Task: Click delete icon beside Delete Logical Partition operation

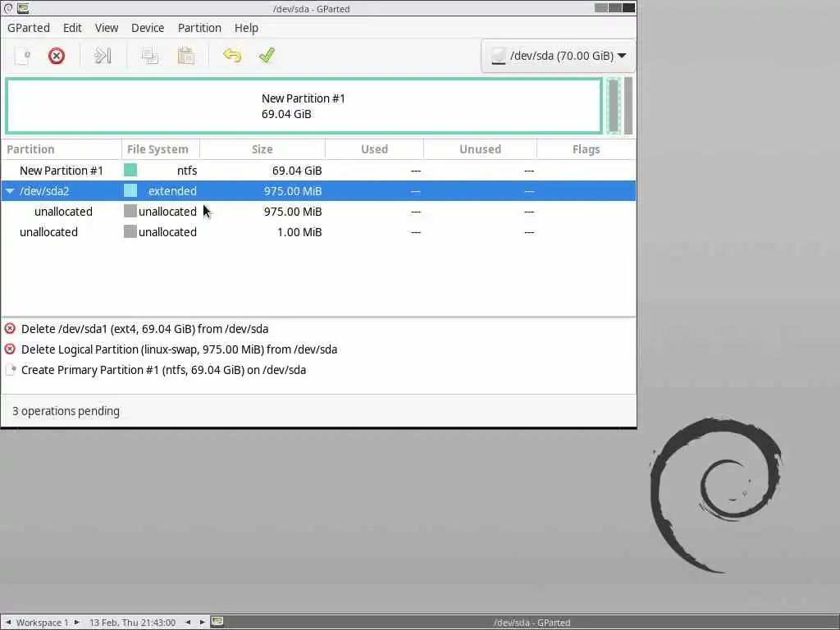Action: click(x=10, y=349)
